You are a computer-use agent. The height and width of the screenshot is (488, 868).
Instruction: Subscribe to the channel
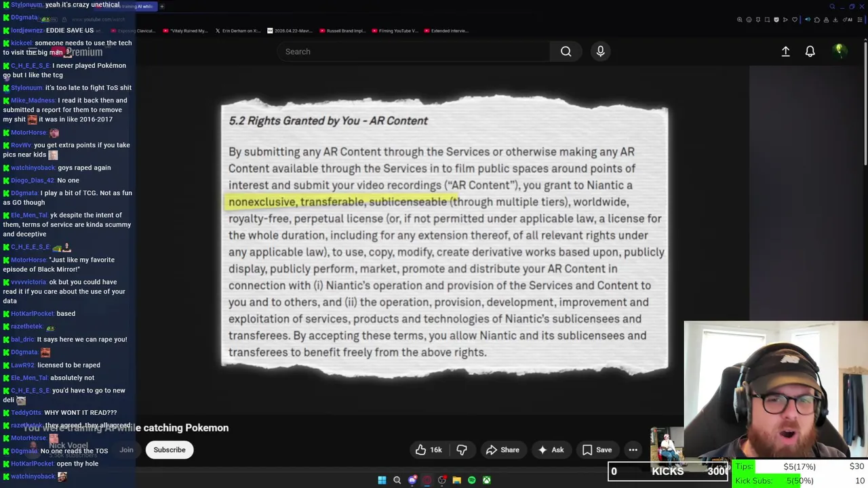tap(170, 450)
